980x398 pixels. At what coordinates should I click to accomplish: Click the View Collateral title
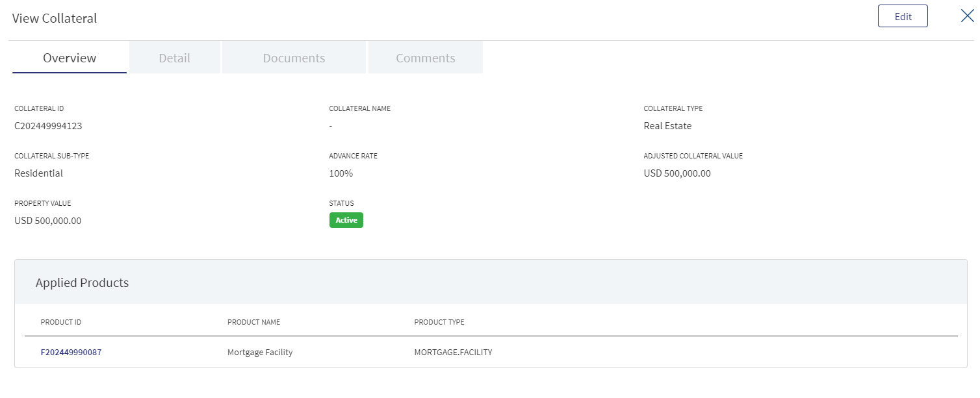(55, 18)
